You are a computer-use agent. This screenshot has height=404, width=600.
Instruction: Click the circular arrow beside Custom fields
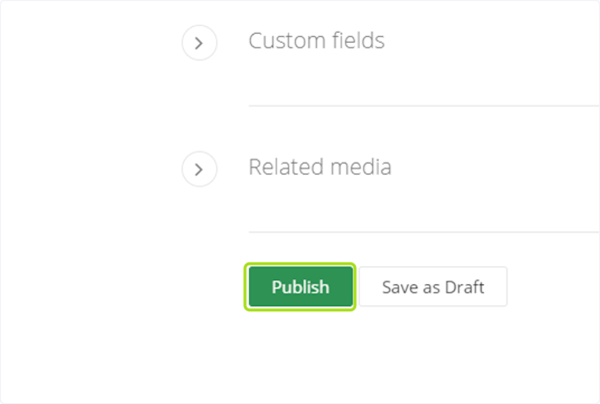pyautogui.click(x=199, y=43)
